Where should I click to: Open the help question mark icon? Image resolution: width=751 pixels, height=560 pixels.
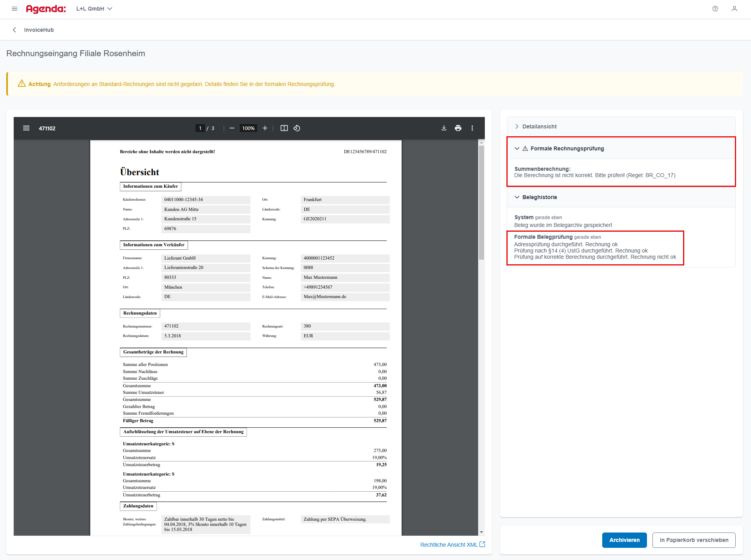[715, 9]
